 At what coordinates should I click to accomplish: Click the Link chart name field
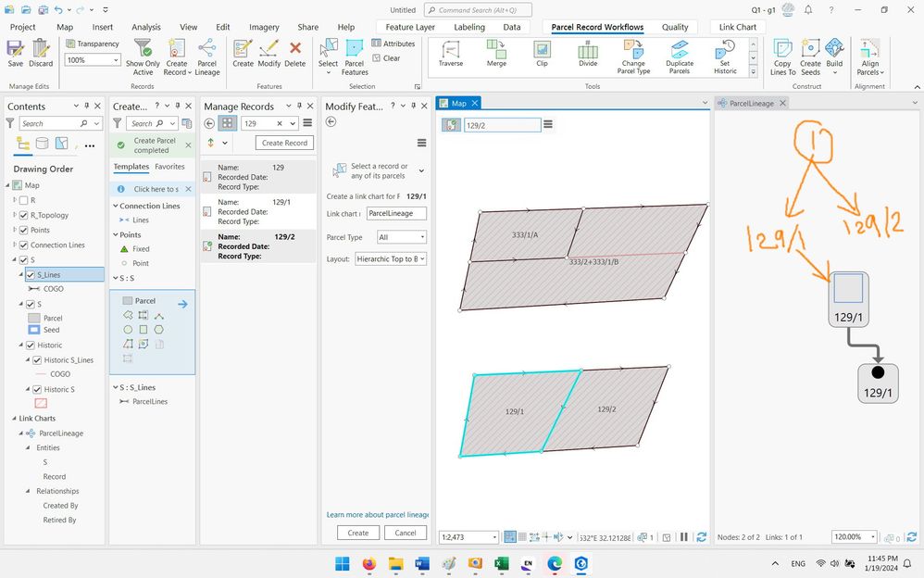396,213
